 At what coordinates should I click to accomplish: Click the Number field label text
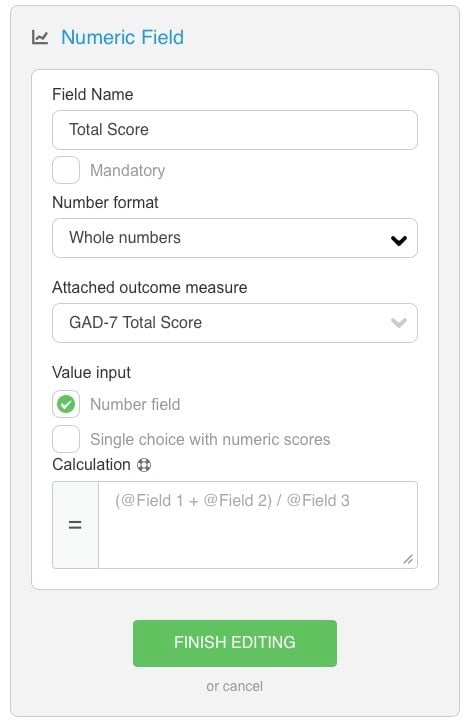click(x=135, y=404)
